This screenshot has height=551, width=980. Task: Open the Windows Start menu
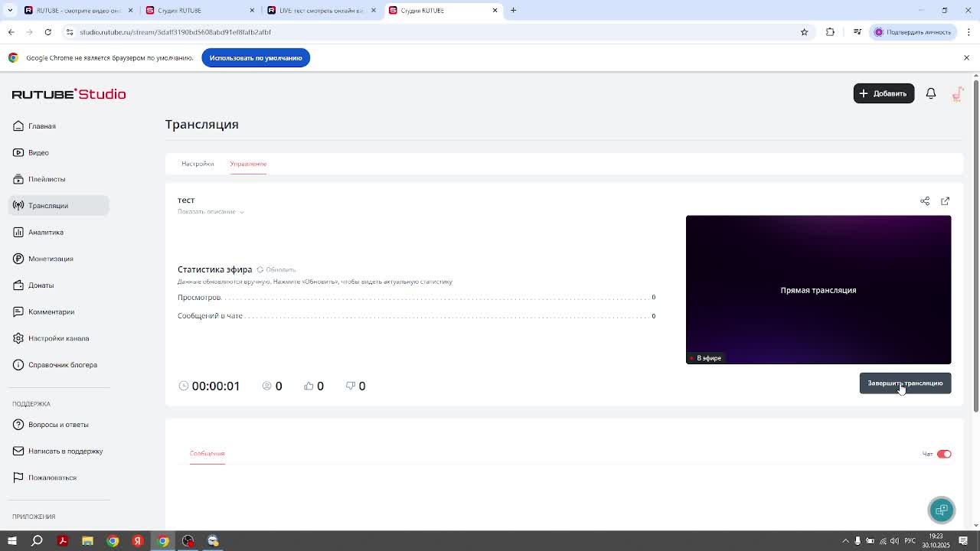click(11, 541)
